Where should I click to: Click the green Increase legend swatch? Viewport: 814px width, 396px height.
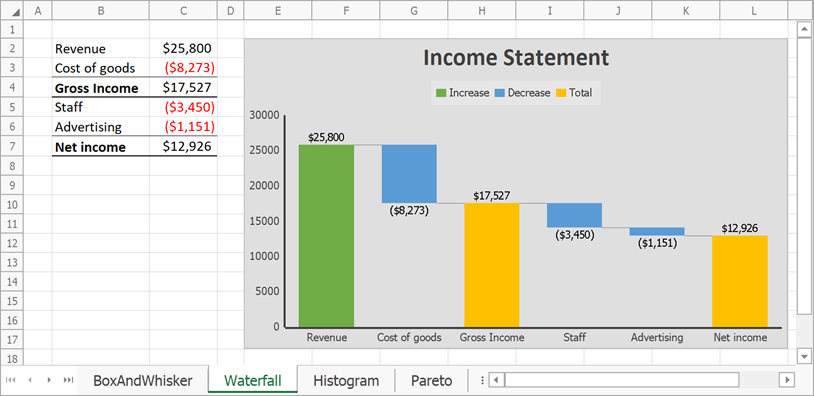click(x=441, y=93)
